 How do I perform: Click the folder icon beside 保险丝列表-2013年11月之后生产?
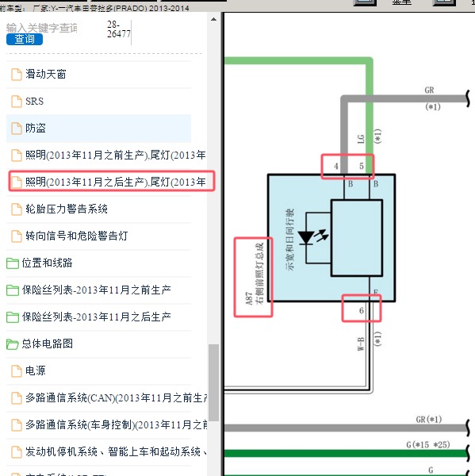pos(13,317)
